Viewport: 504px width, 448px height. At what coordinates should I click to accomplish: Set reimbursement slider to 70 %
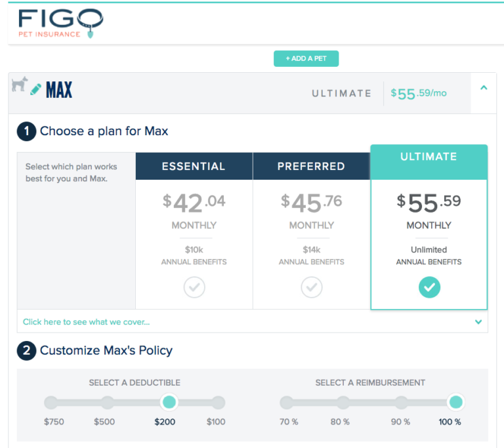tap(286, 402)
